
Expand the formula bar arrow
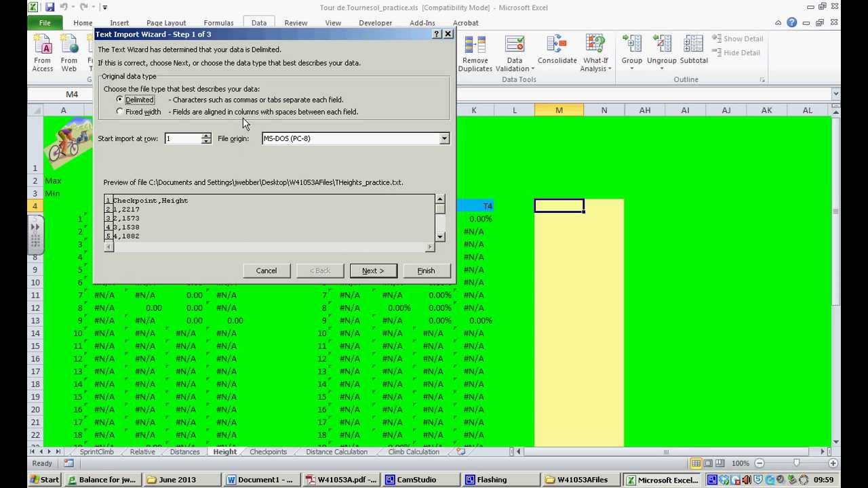point(835,94)
